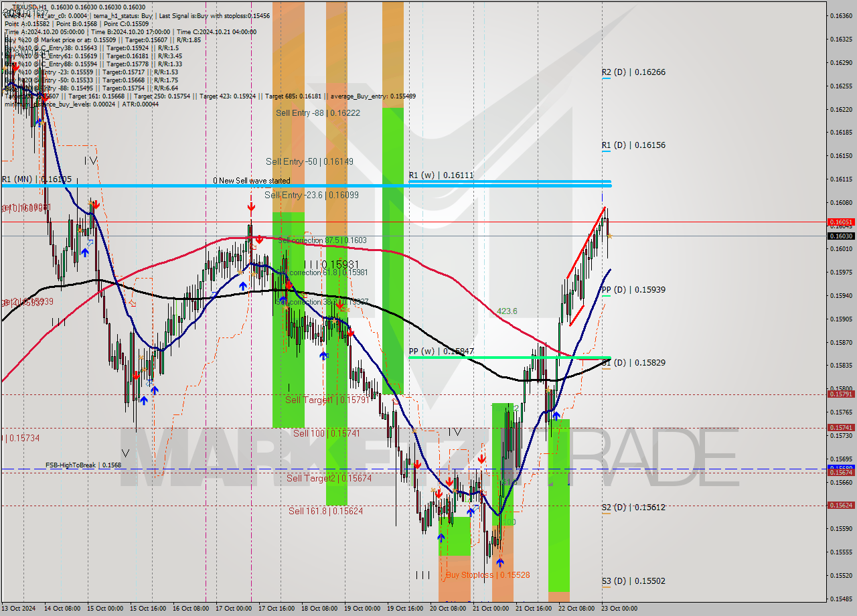The width and height of the screenshot is (857, 616).
Task: Select the 22 Oct 08:00 time axis label
Action: (576, 609)
